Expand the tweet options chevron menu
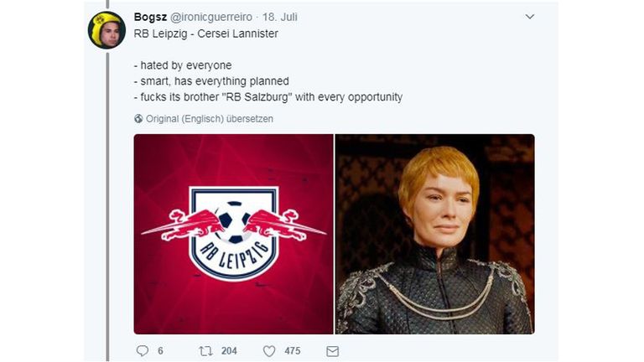 [x=529, y=17]
